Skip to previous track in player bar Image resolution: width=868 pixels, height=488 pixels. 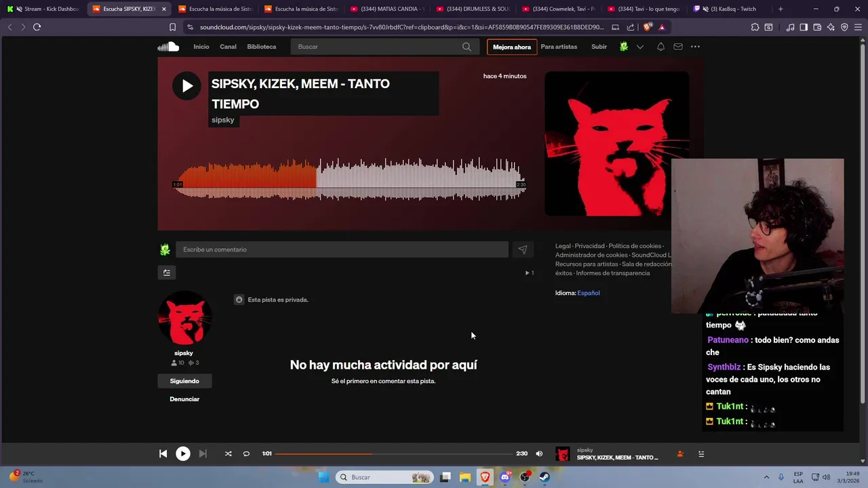tap(163, 453)
